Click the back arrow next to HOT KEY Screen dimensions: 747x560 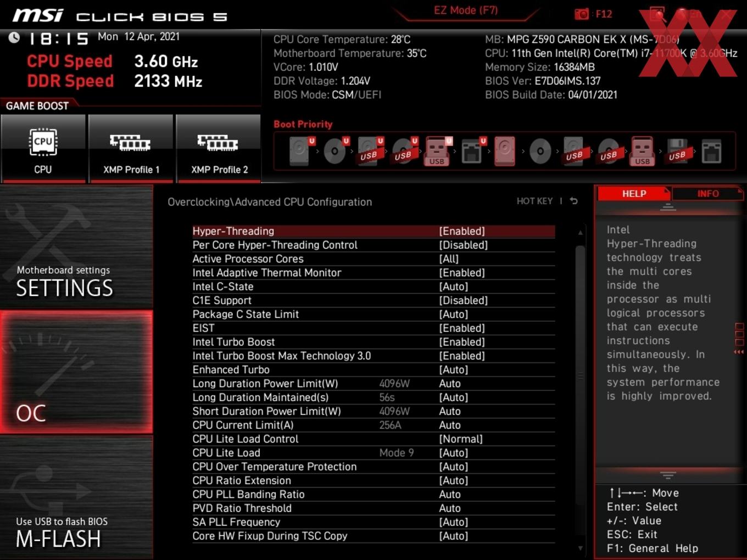pos(573,201)
